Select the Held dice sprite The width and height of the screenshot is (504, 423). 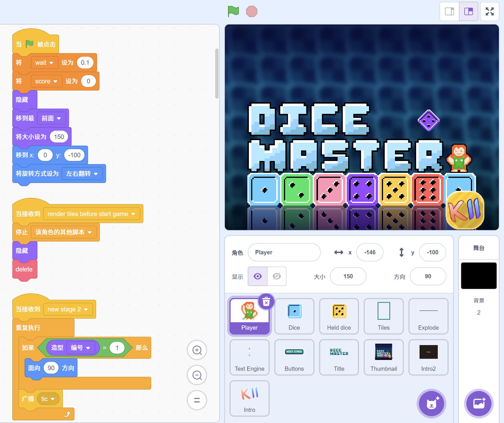point(339,316)
